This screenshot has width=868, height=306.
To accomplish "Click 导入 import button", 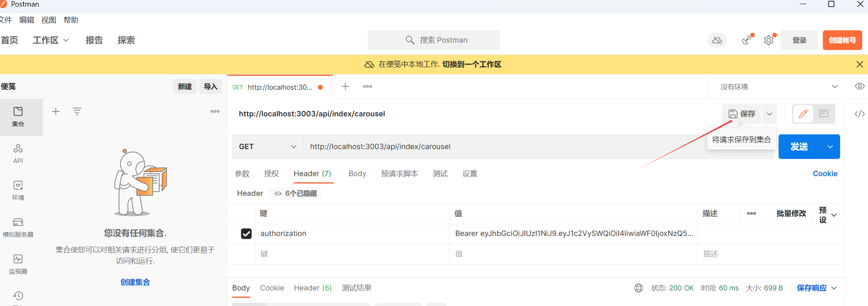I will point(210,86).
